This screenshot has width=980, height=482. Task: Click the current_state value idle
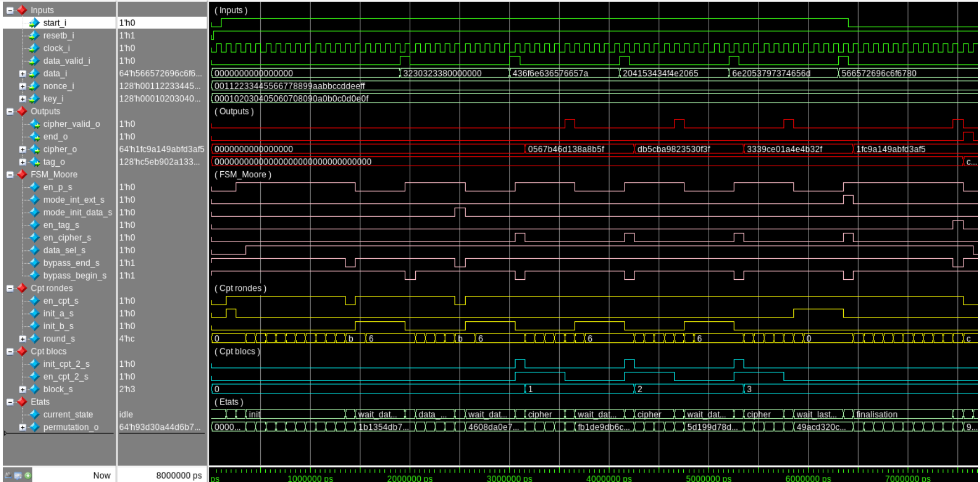(x=126, y=414)
